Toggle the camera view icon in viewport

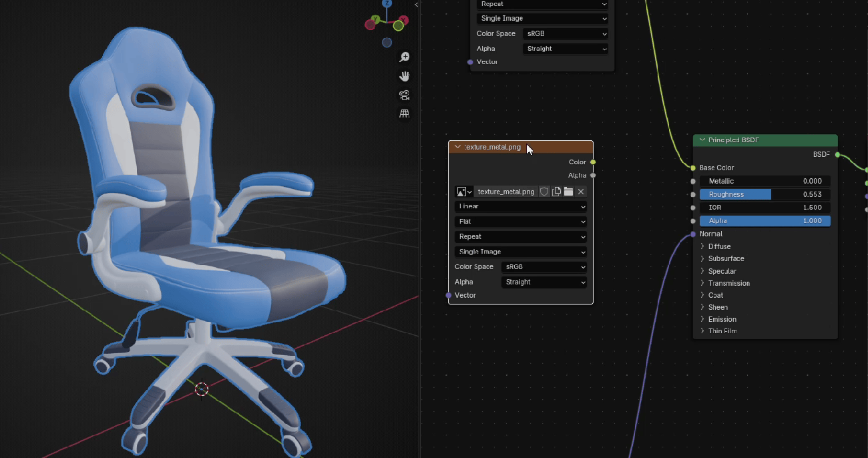(404, 95)
